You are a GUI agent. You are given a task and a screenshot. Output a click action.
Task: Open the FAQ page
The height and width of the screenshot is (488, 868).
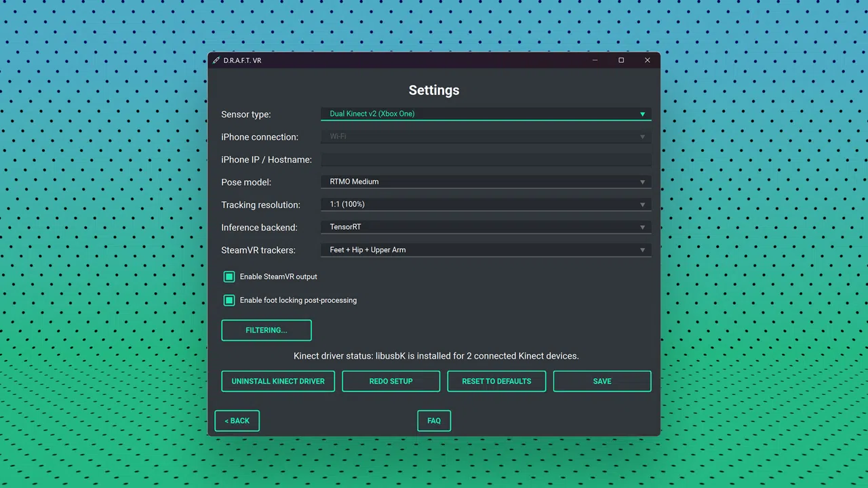pyautogui.click(x=434, y=421)
